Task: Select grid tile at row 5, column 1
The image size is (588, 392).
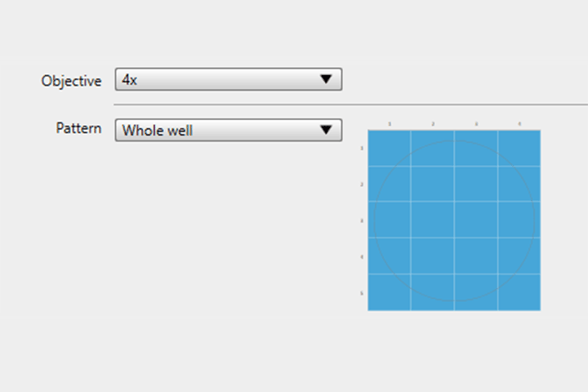Action: [389, 292]
